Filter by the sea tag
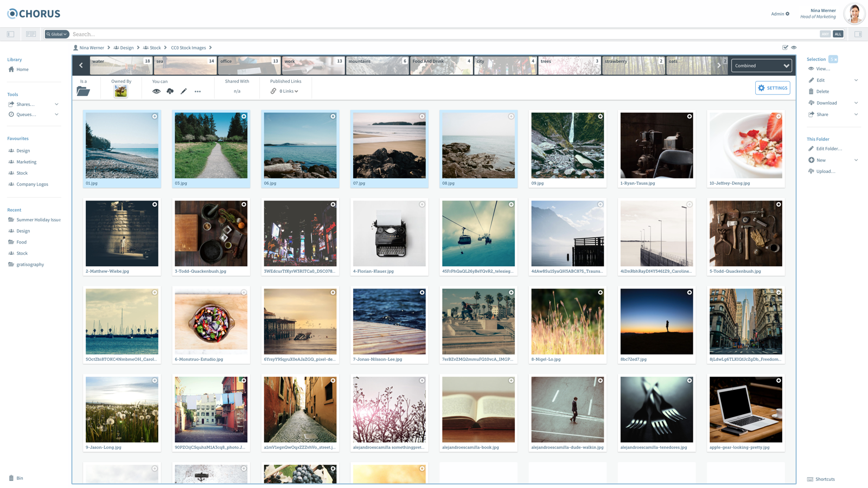The image size is (868, 488). tap(185, 66)
